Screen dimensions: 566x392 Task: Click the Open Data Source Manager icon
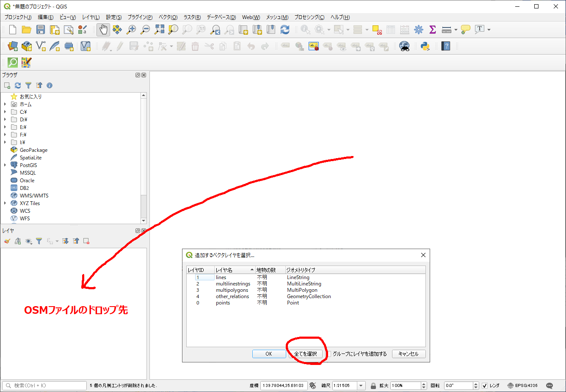coord(13,46)
